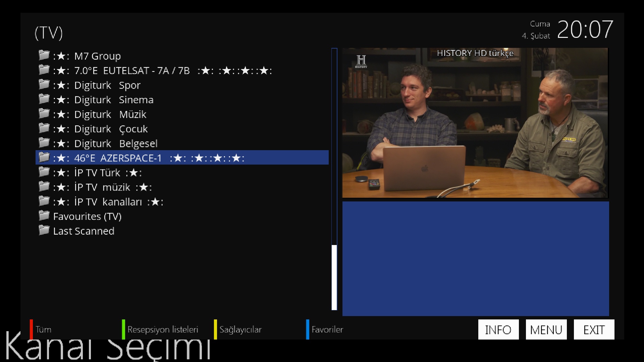Open Favourites (TV) folder
Viewport: 644px width, 362px height.
click(x=182, y=216)
